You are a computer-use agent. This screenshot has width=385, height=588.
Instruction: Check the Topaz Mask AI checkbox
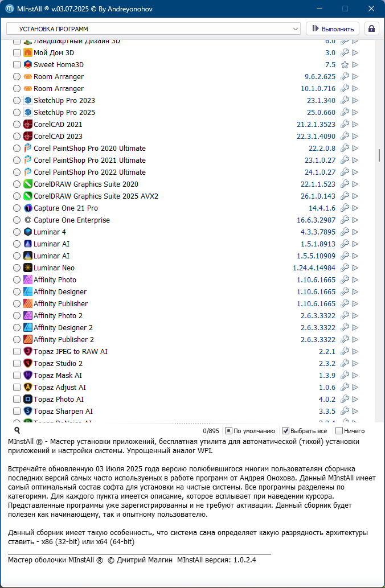17,375
